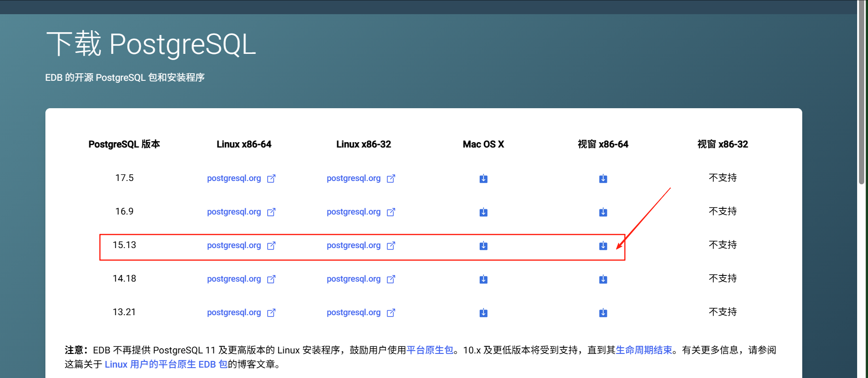Image resolution: width=868 pixels, height=378 pixels.
Task: Download PostgreSQL 17.5 for Windows x86-64
Action: pos(603,179)
